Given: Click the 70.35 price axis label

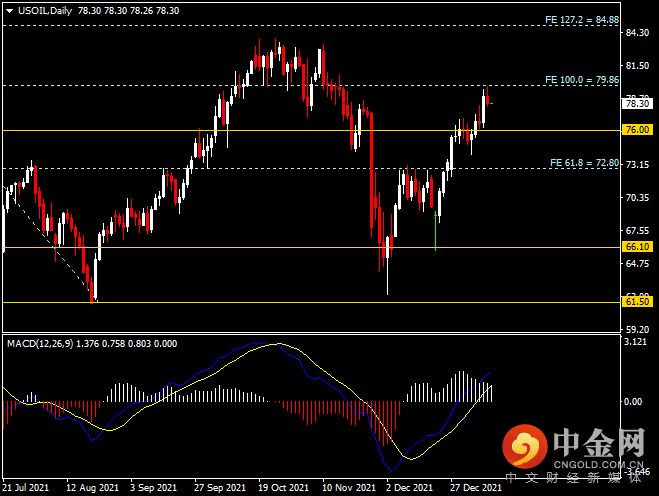Looking at the screenshot, I should coord(637,198).
